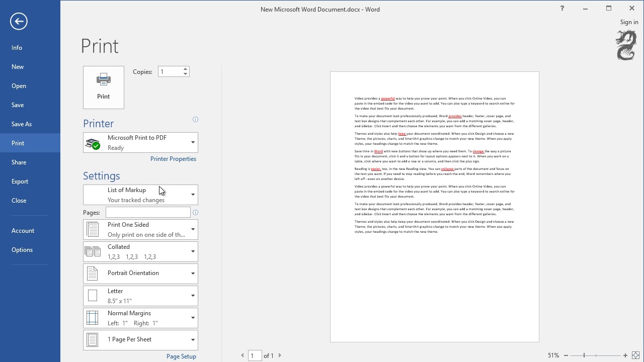Image resolution: width=644 pixels, height=362 pixels.
Task: Open the 1 Page Per Sheet dropdown
Action: tap(140, 340)
